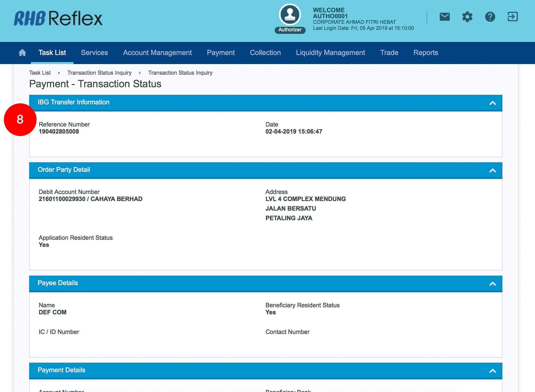Go to home via house icon
The height and width of the screenshot is (392, 535).
click(22, 53)
